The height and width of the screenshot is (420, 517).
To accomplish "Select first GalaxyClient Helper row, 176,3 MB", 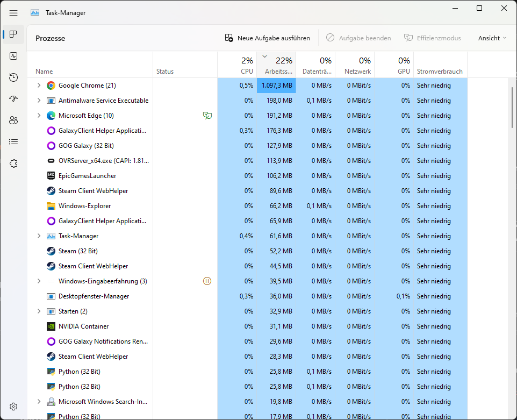I will [x=247, y=131].
